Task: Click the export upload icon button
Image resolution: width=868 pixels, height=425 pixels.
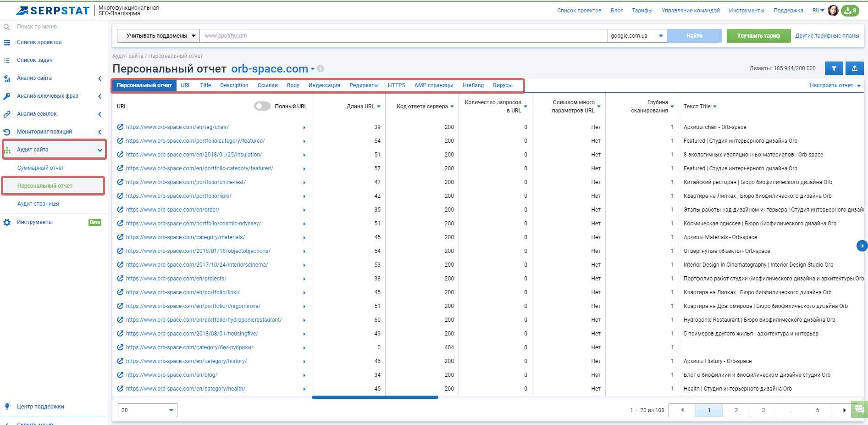Action: [855, 68]
